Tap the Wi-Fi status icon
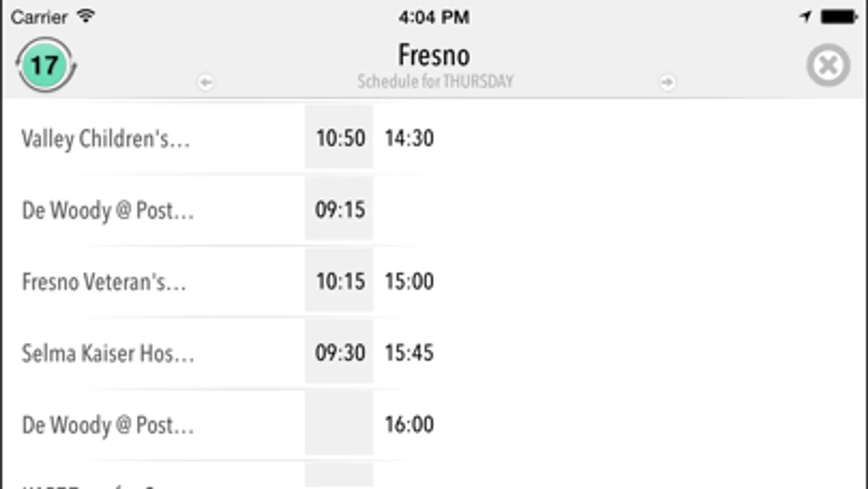Image resolution: width=868 pixels, height=489 pixels. click(86, 16)
